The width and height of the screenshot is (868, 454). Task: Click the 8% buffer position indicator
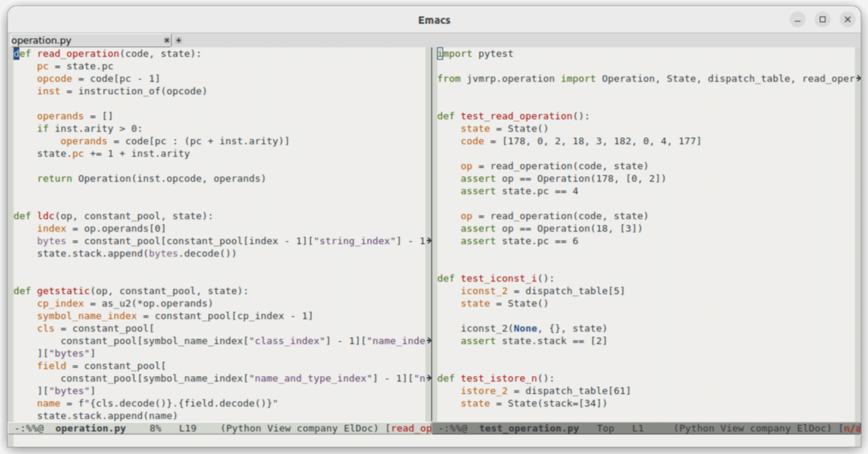(155, 428)
